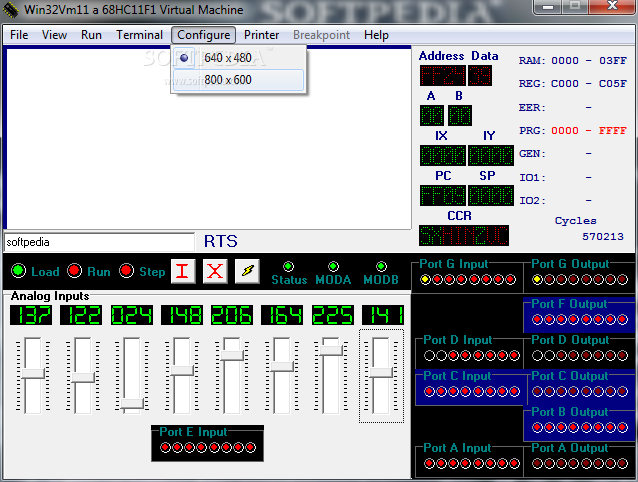Click last LED of Port A Output
The height and width of the screenshot is (482, 638).
click(623, 464)
